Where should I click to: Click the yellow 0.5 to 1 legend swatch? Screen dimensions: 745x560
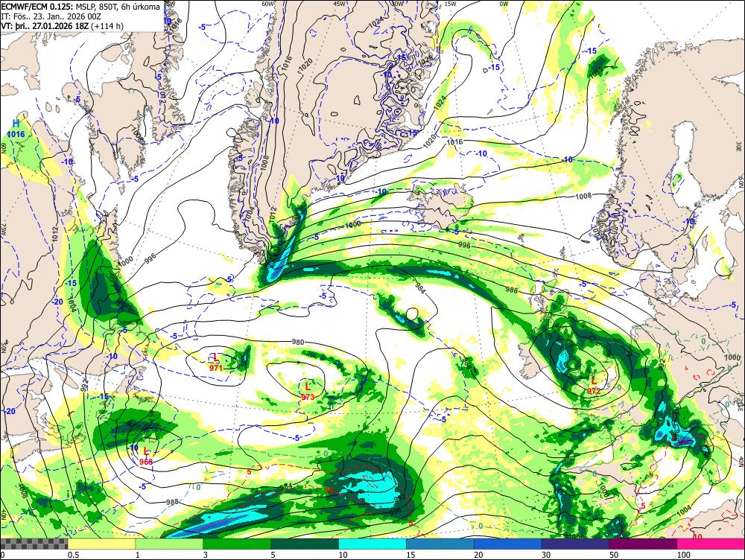click(x=101, y=544)
